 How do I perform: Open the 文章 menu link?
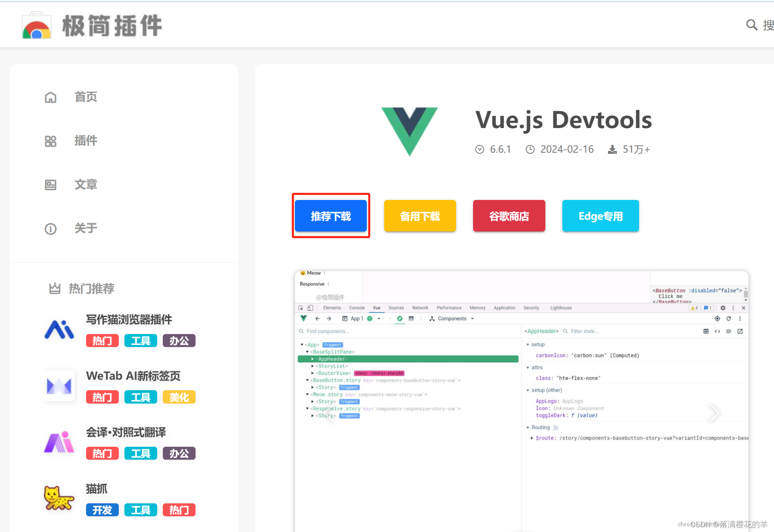(x=86, y=185)
